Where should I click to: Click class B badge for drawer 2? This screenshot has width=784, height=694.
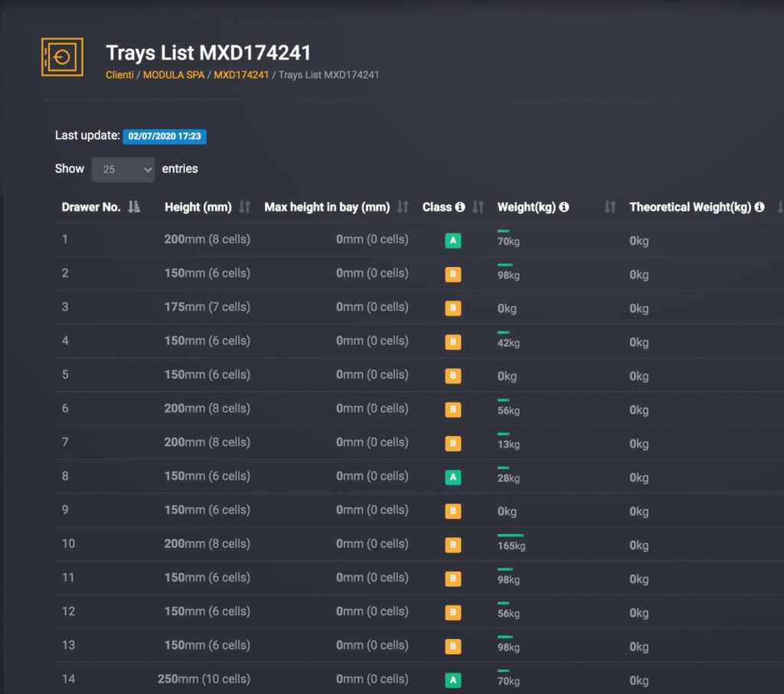(453, 274)
